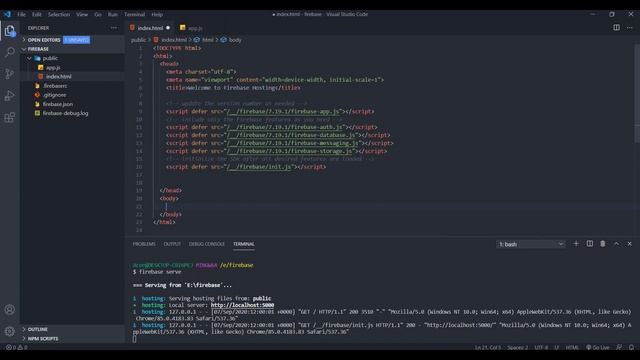Screen dimensions: 640x360
Task: Split the terminal panel
Action: tap(590, 244)
